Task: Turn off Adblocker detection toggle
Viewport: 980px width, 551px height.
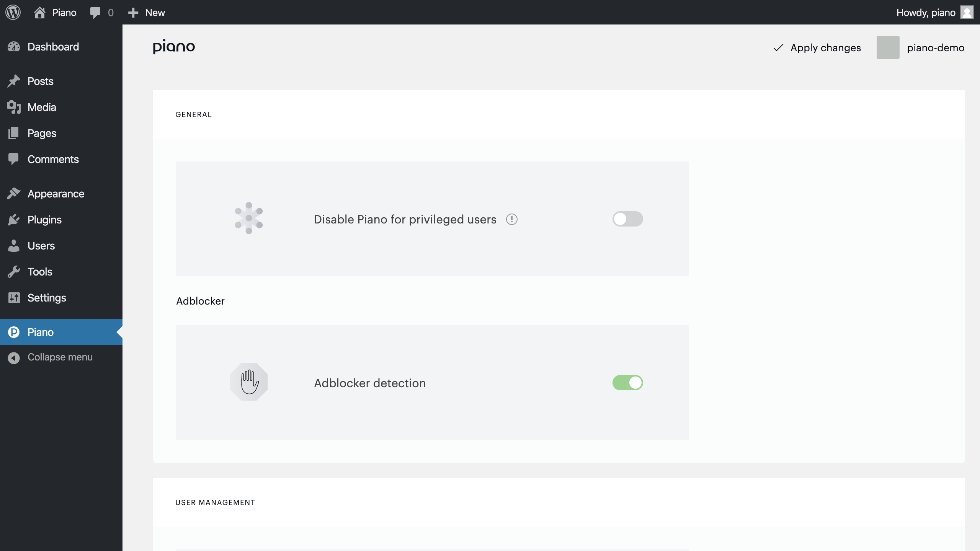Action: pos(627,383)
